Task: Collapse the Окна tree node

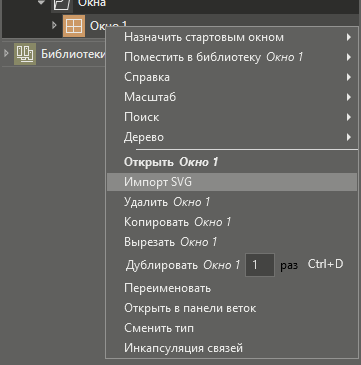Action: 42,3
